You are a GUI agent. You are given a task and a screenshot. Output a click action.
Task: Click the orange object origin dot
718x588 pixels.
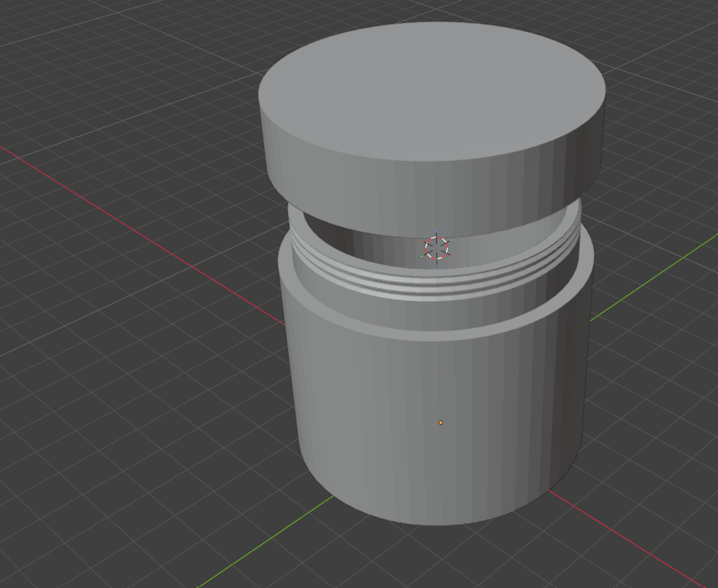(441, 423)
